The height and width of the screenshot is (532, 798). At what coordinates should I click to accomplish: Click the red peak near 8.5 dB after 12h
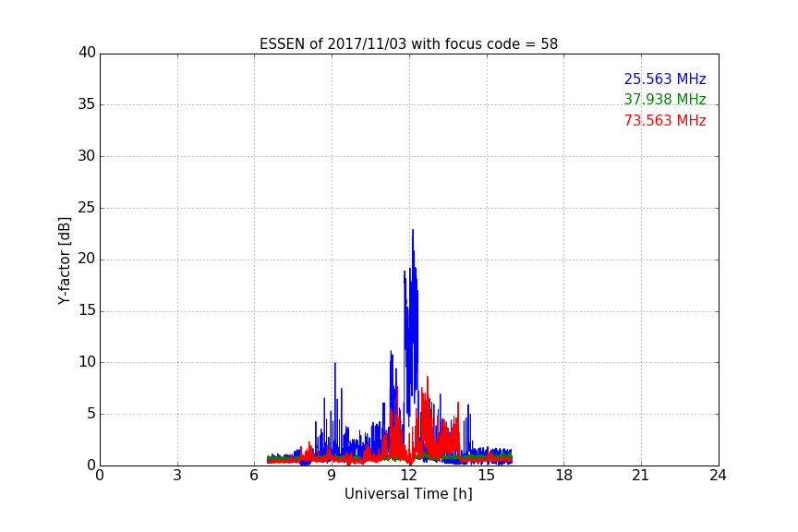click(428, 378)
